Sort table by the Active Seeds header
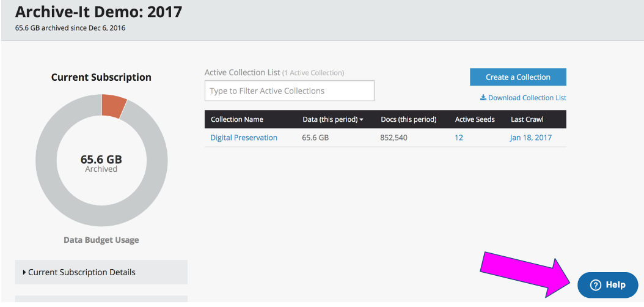The width and height of the screenshot is (644, 307). pos(475,119)
